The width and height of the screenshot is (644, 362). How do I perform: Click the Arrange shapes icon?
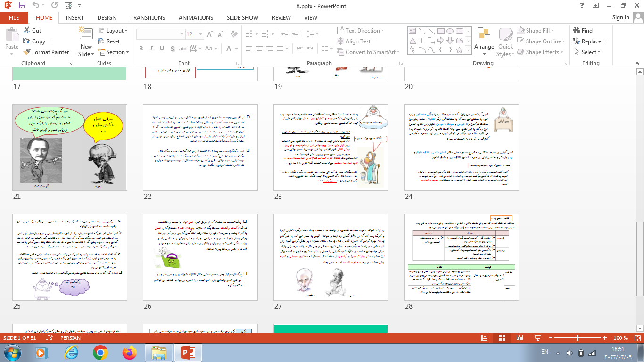(x=484, y=39)
